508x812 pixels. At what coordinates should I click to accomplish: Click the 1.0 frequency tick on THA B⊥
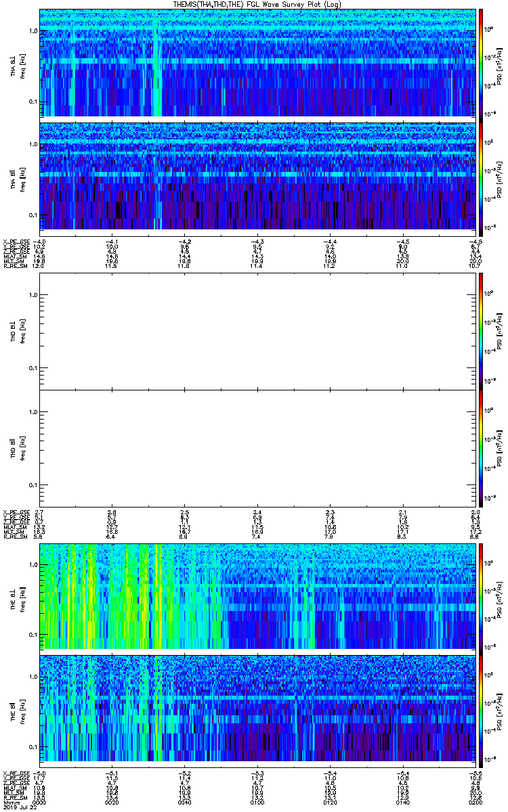click(33, 32)
